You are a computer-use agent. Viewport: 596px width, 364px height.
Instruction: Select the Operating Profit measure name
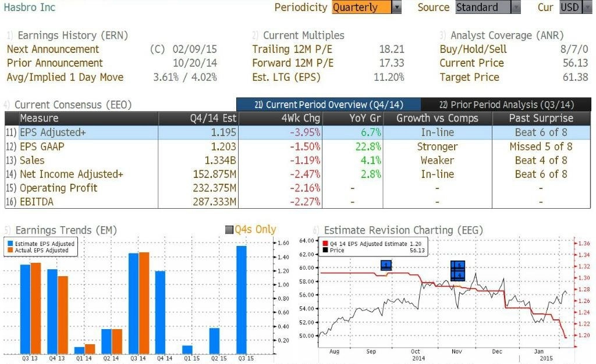click(59, 188)
